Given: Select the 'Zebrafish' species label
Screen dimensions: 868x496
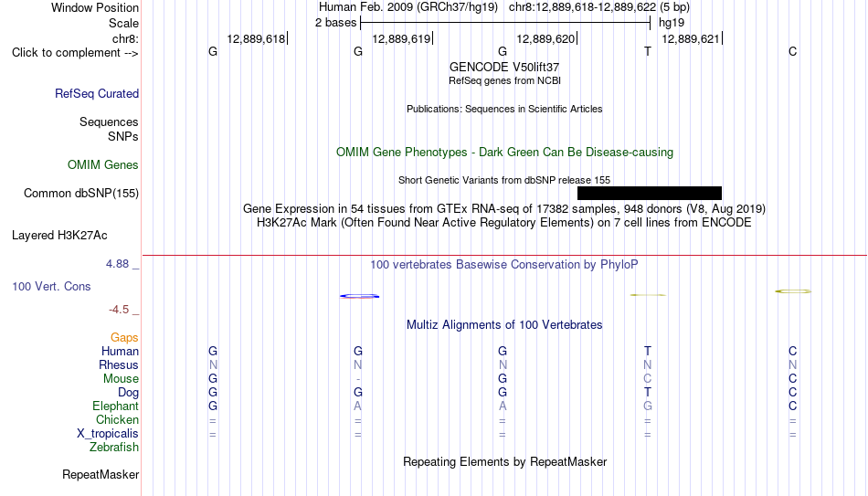Looking at the screenshot, I should click(114, 447).
